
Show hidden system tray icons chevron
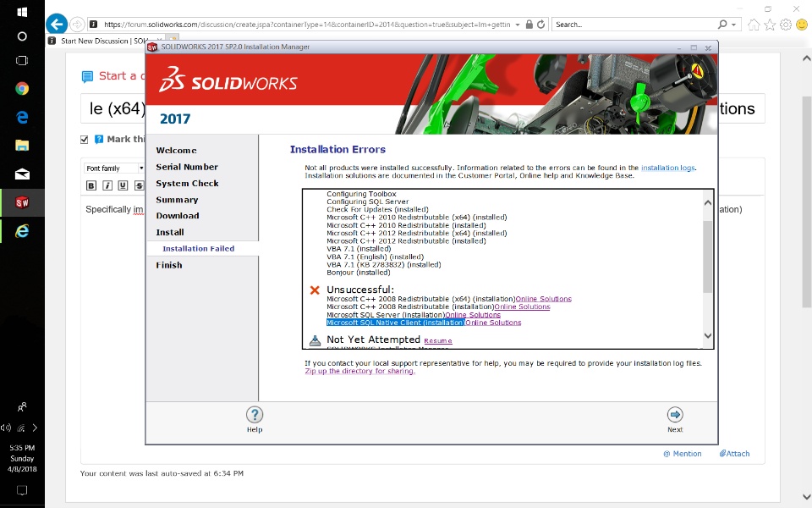(x=35, y=428)
